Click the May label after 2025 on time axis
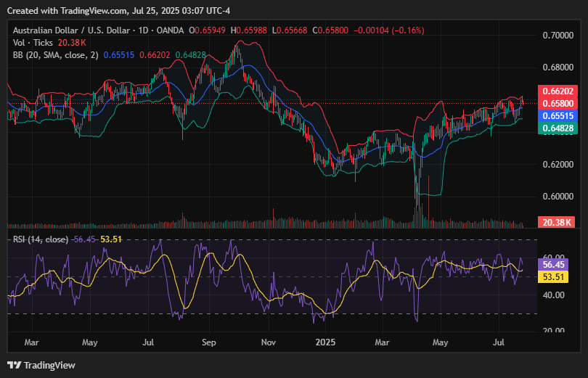This screenshot has width=588, height=378. (440, 342)
